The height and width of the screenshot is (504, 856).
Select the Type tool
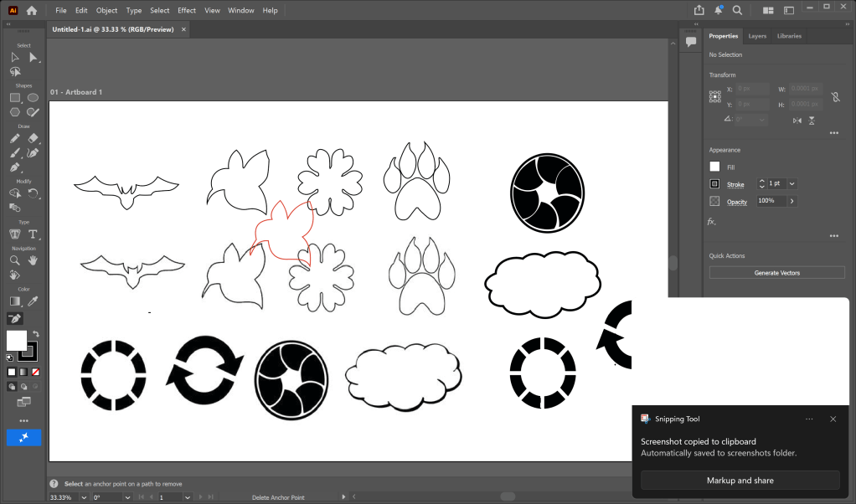pyautogui.click(x=33, y=234)
